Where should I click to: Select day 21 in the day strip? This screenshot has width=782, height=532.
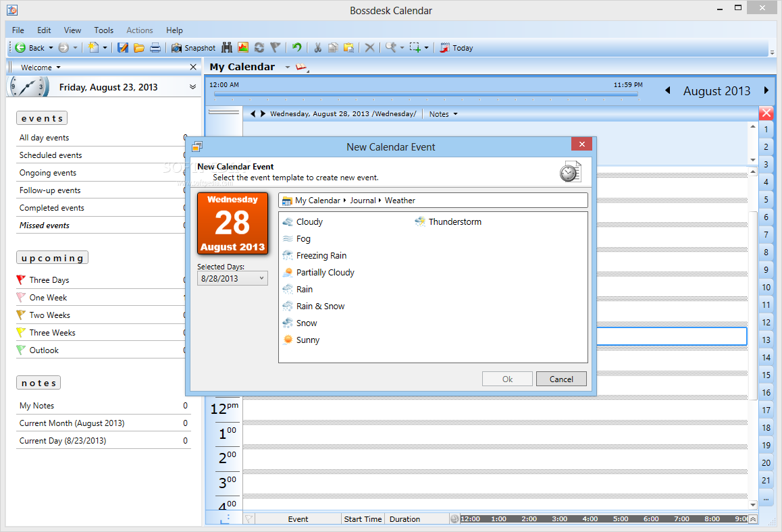766,481
